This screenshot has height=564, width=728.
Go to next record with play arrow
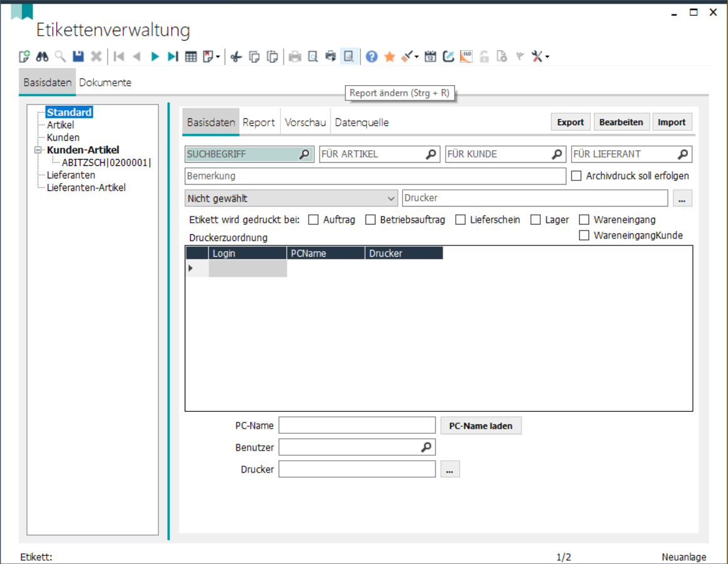[155, 57]
